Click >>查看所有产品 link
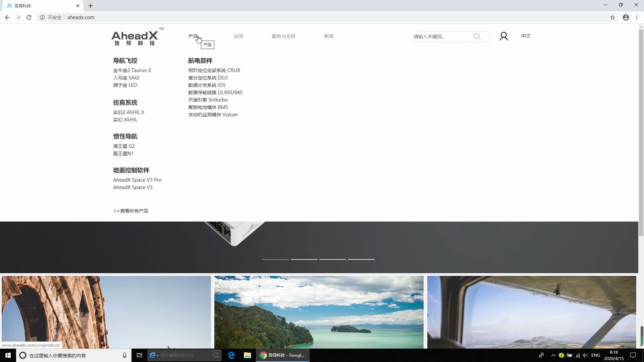The height and width of the screenshot is (362, 644). pyautogui.click(x=131, y=211)
